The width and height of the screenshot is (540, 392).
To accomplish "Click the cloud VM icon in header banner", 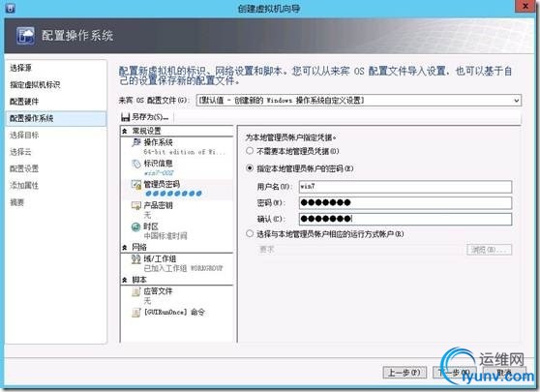I will (25, 36).
